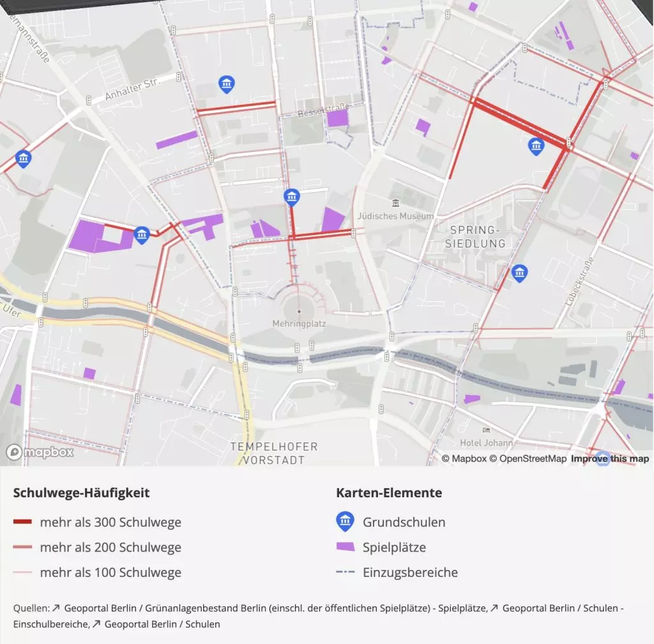Click the school marker near Anhalter Str.
The width and height of the screenshot is (654, 644).
[x=226, y=84]
